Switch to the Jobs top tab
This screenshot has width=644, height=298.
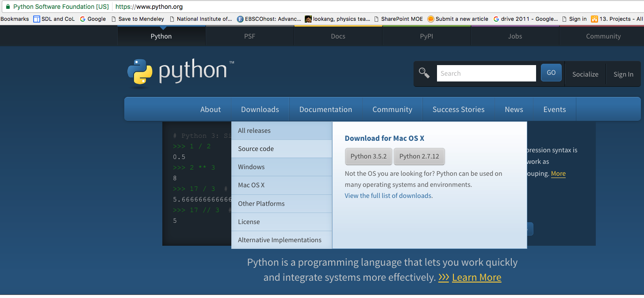515,36
